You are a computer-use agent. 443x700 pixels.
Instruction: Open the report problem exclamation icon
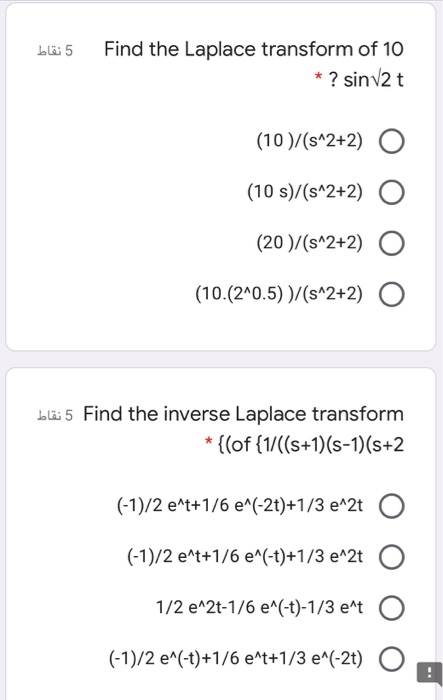click(x=429, y=673)
